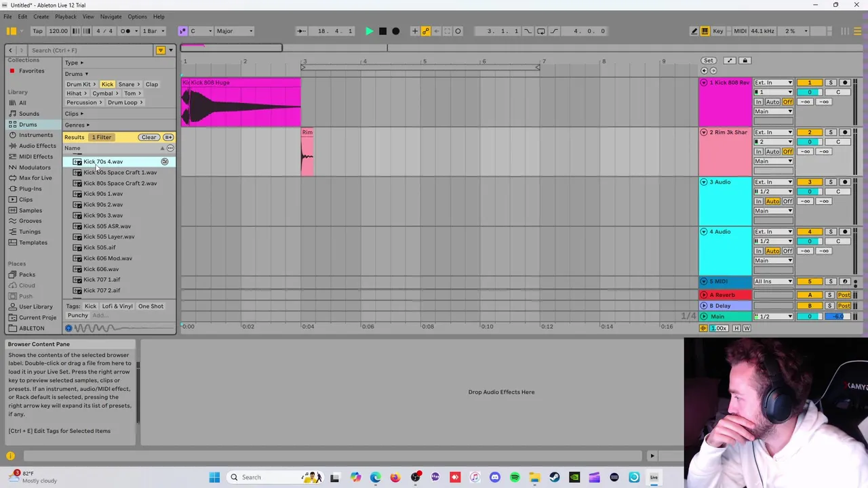This screenshot has height=488, width=868.
Task: Toggle Automation Mode icon beside Set
Action: [x=730, y=60]
